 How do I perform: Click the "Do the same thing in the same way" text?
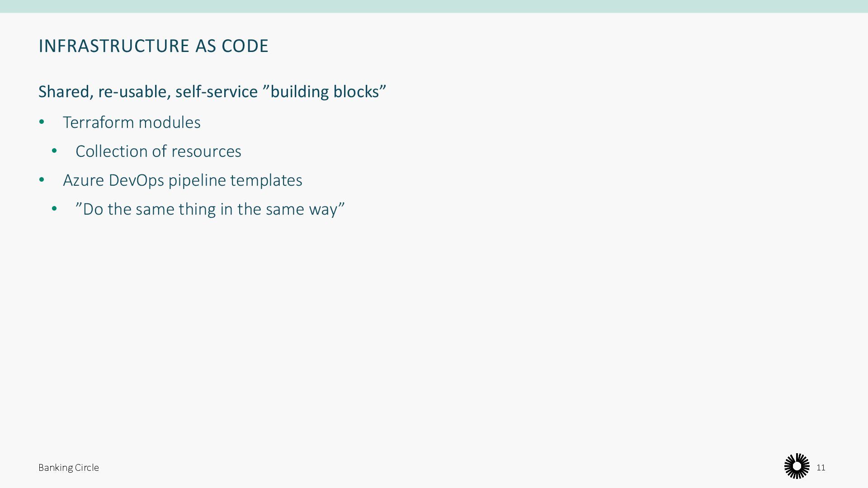tap(210, 209)
